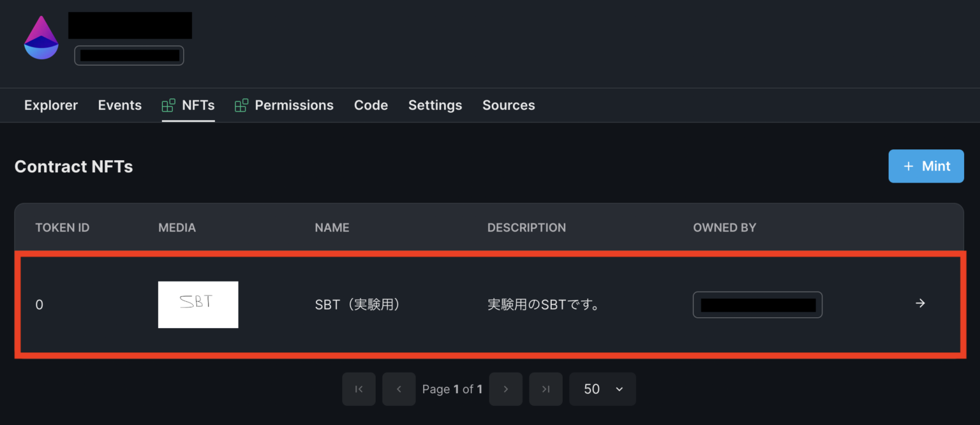Advance to next page with the right chevron

coord(505,389)
